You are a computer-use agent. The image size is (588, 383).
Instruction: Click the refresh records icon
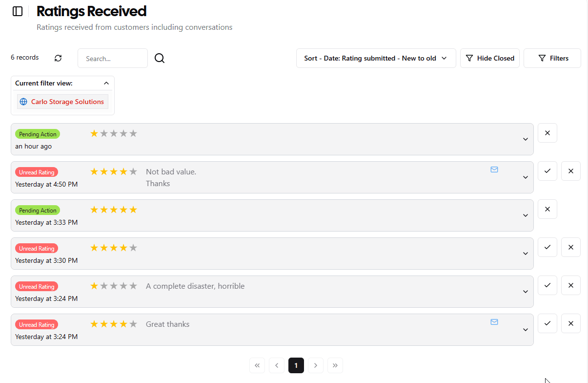(x=58, y=58)
